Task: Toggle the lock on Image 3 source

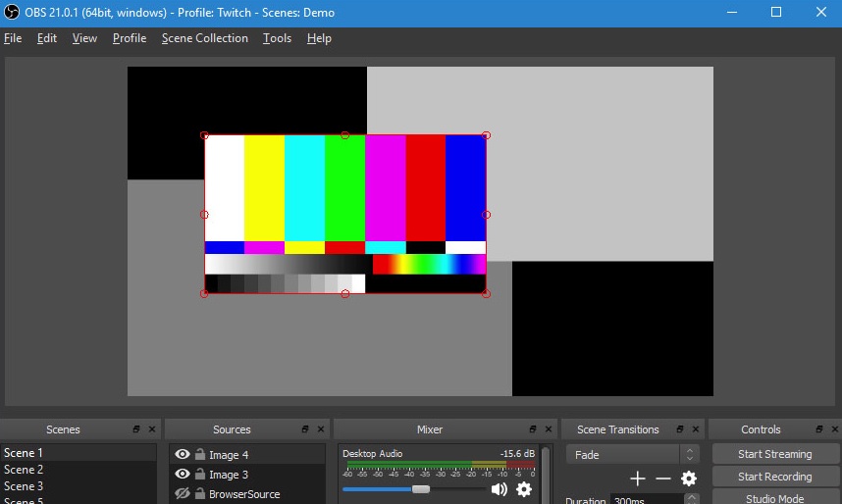Action: 200,475
